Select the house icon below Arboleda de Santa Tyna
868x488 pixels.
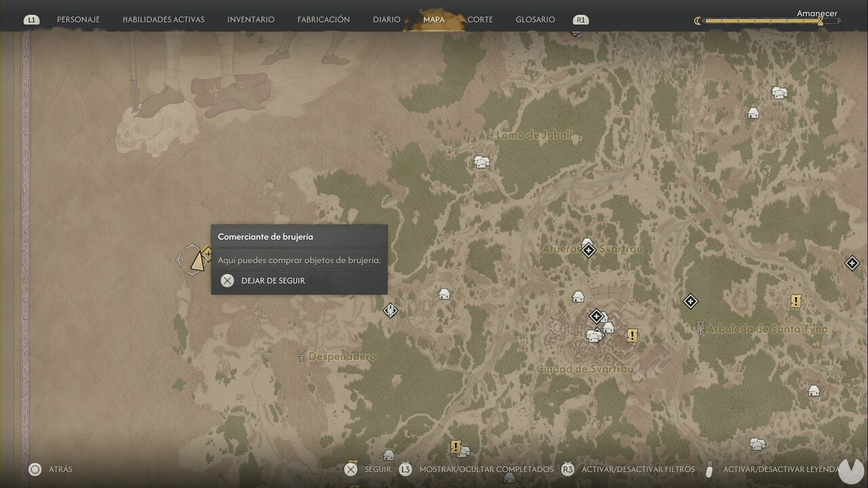point(814,390)
